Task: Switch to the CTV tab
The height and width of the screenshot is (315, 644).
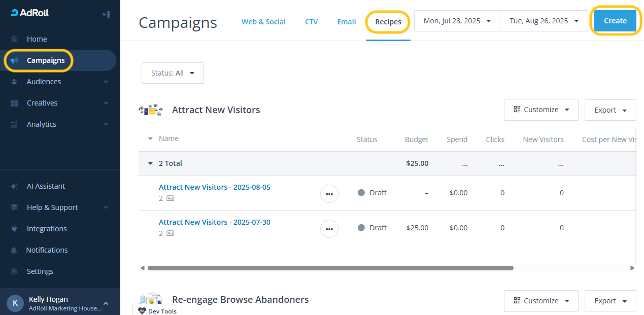Action: [x=312, y=22]
